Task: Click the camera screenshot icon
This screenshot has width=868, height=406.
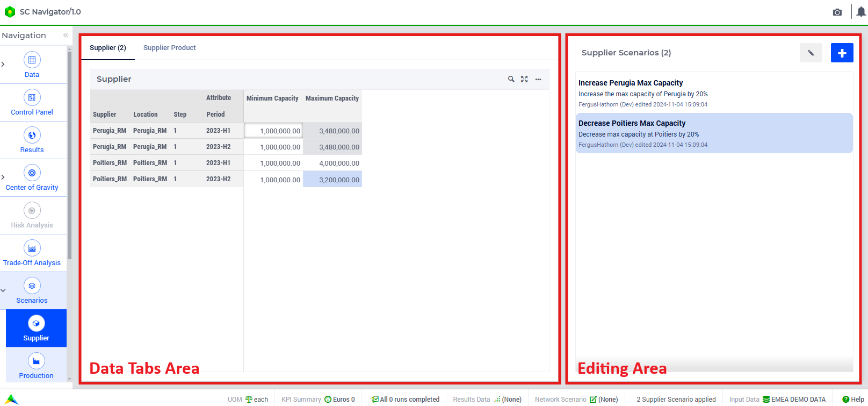Action: click(837, 12)
